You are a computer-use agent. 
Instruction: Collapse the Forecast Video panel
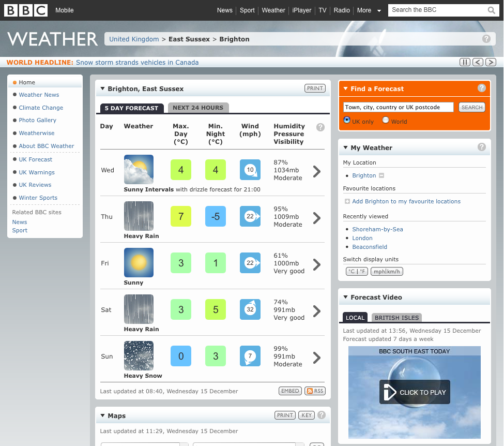(x=345, y=297)
